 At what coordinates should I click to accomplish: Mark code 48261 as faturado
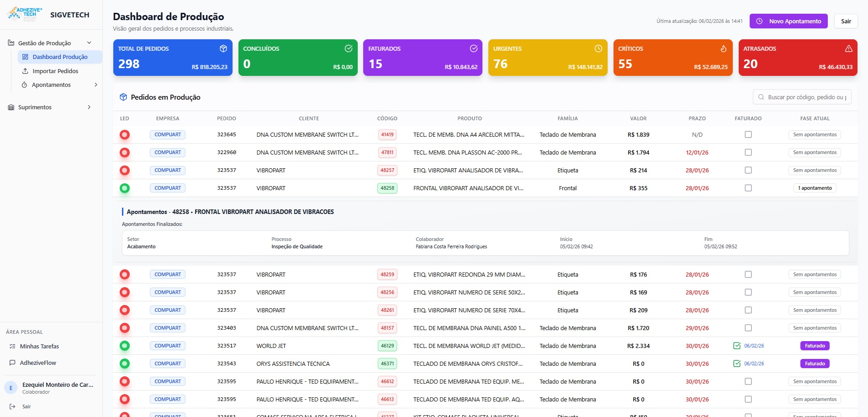748,310
